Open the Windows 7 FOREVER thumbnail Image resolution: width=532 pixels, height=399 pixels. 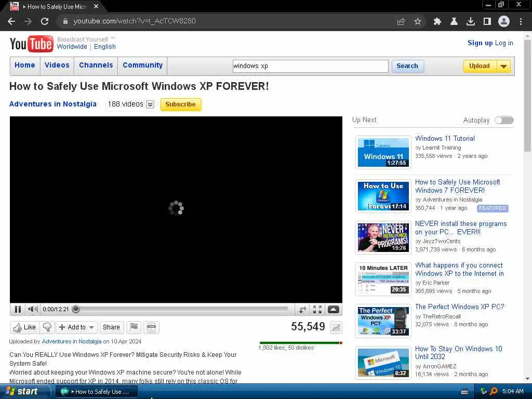tap(383, 196)
